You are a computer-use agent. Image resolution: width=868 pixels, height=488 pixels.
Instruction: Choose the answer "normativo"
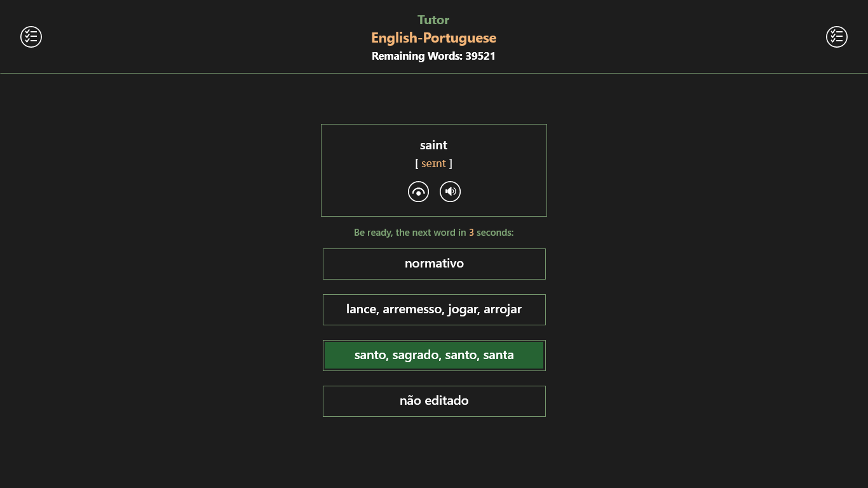click(434, 264)
